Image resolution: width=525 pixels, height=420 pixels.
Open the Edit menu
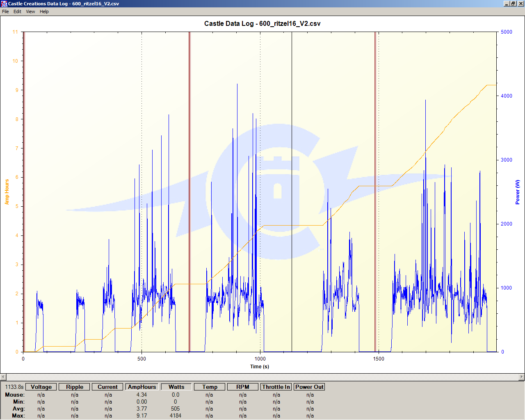coord(17,11)
